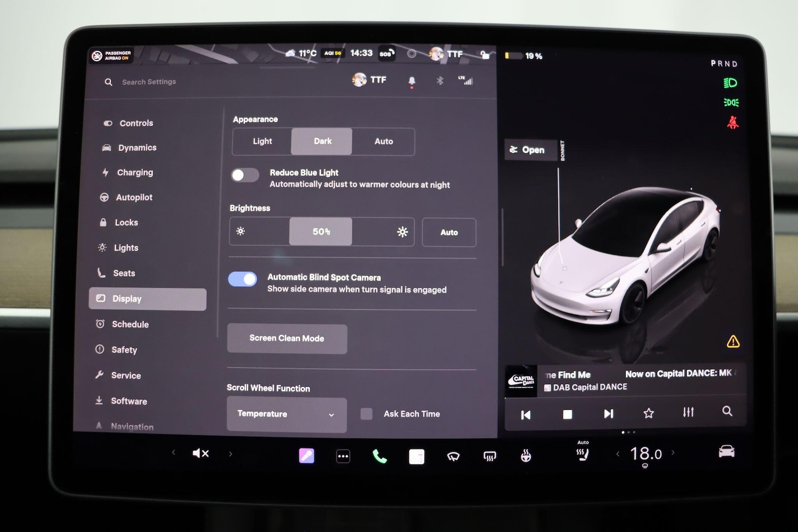Tap the Screen Clean Mode button

287,338
